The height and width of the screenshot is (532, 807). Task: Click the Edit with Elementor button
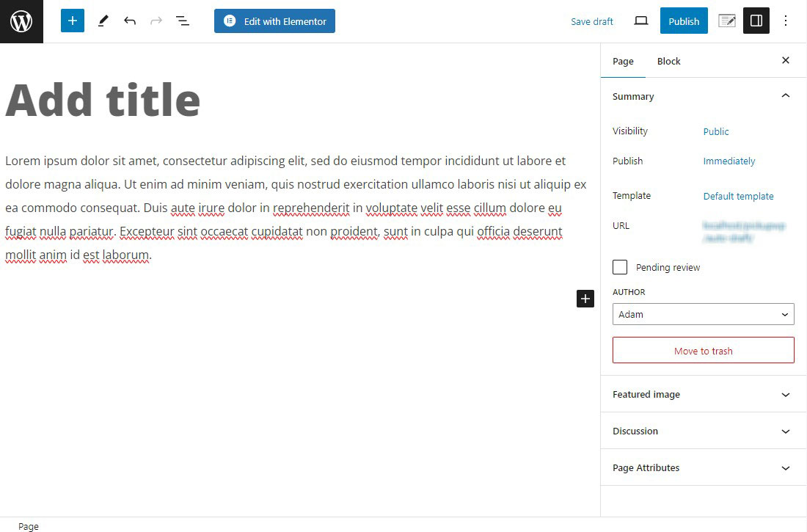pos(274,21)
